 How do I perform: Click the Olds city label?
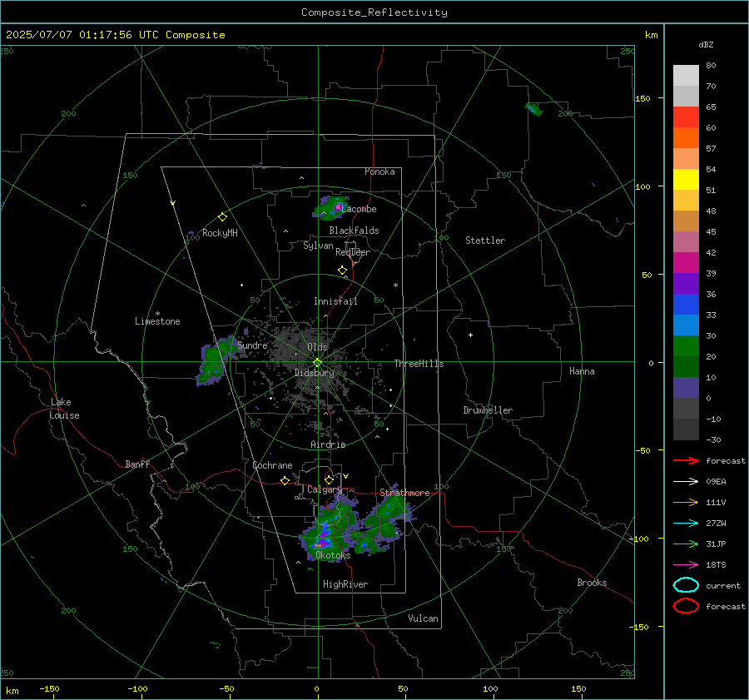tap(317, 347)
